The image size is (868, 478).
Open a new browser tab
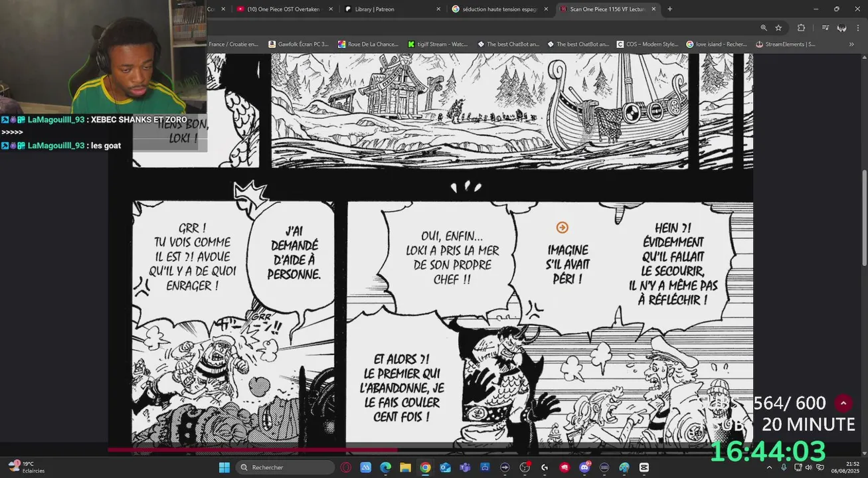click(x=669, y=9)
